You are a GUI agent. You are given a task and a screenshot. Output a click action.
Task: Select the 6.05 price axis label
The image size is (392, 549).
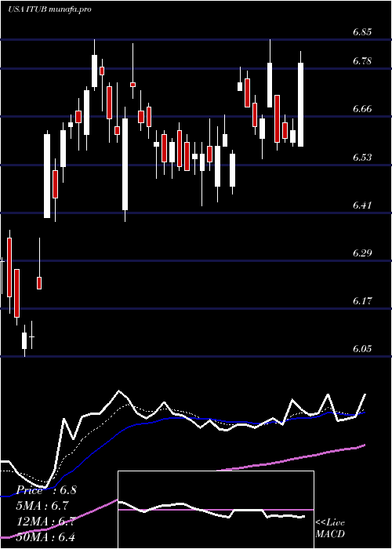(x=362, y=349)
